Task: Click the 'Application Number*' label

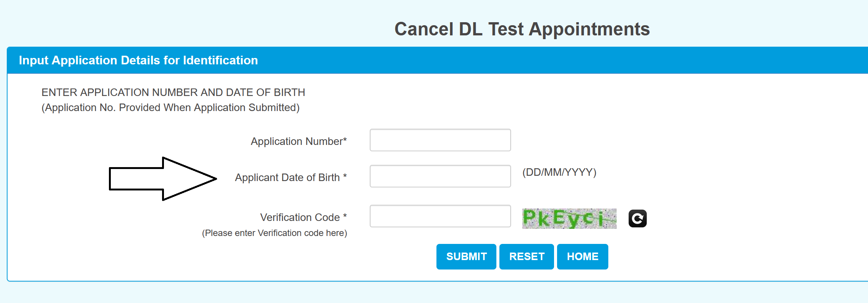Action: (x=298, y=141)
